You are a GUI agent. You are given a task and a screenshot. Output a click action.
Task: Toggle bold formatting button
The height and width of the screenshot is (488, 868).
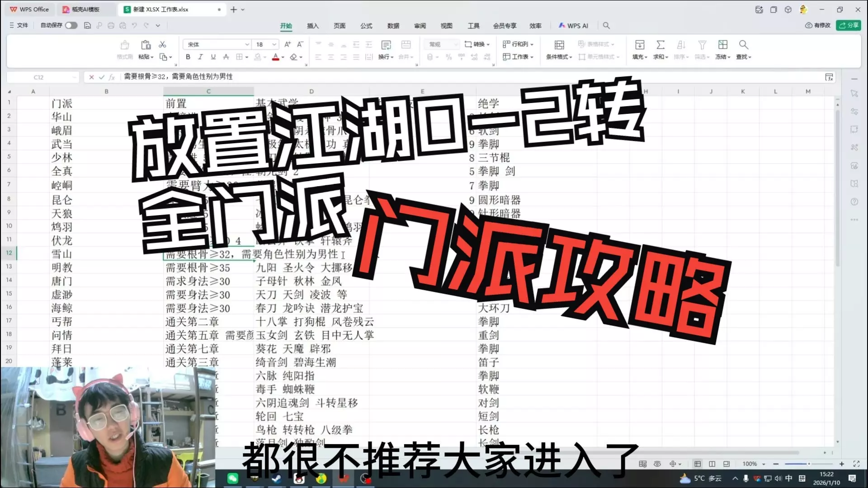188,57
